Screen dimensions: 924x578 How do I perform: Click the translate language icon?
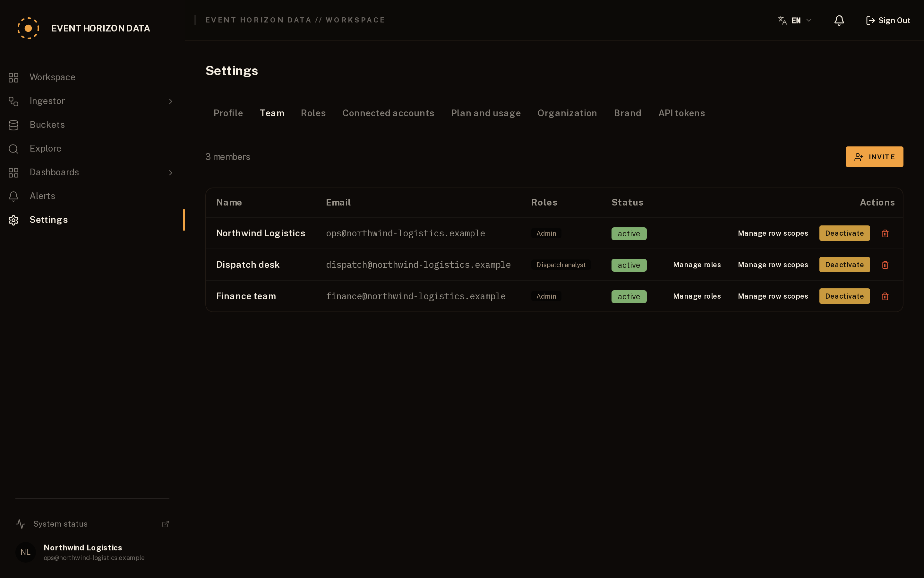tap(782, 20)
